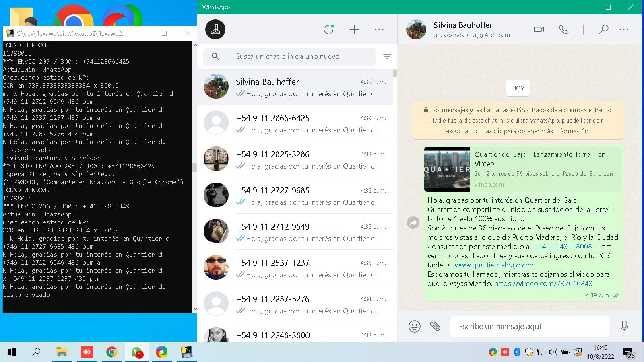Open Silvina Bauhoffer's profile picture in header

(x=416, y=29)
